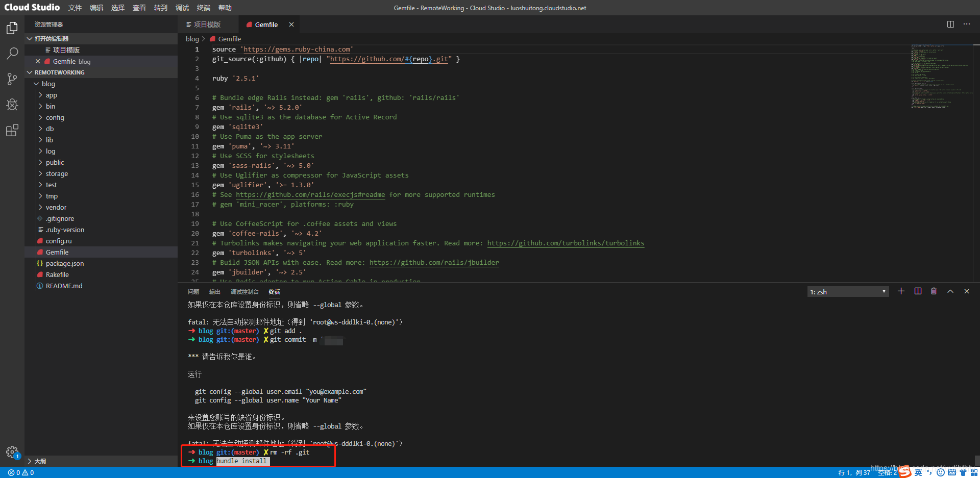Kill the terminal with trash icon

click(934, 291)
